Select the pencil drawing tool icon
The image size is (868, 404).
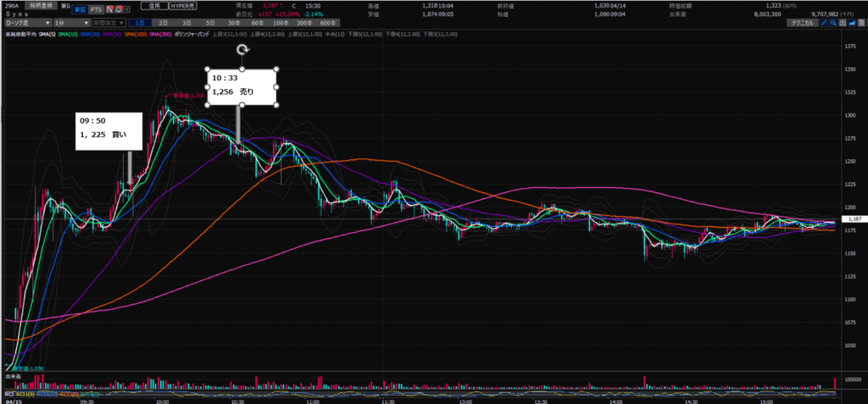click(824, 23)
